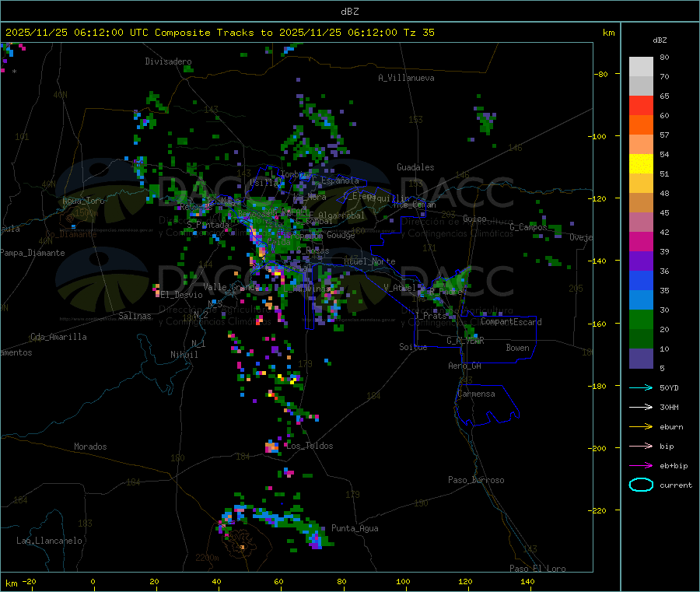Click the Divisadero location label
Viewport: 700px width, 592px height.
[x=168, y=61]
